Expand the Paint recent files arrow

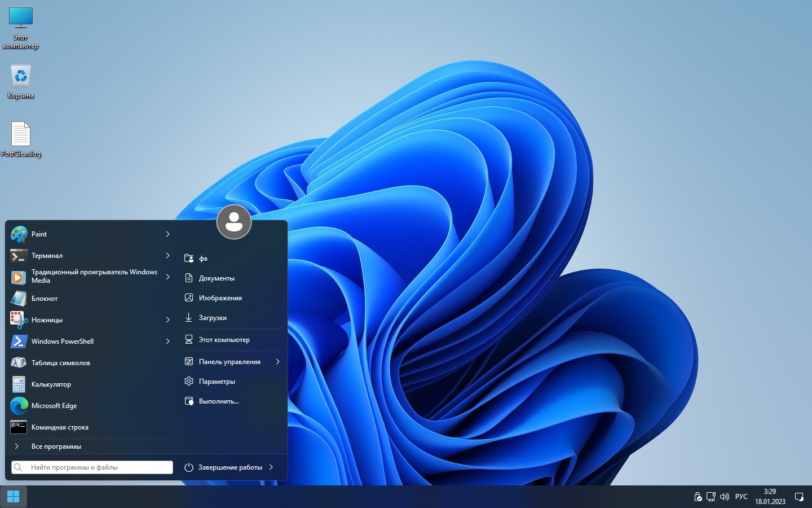click(x=167, y=234)
